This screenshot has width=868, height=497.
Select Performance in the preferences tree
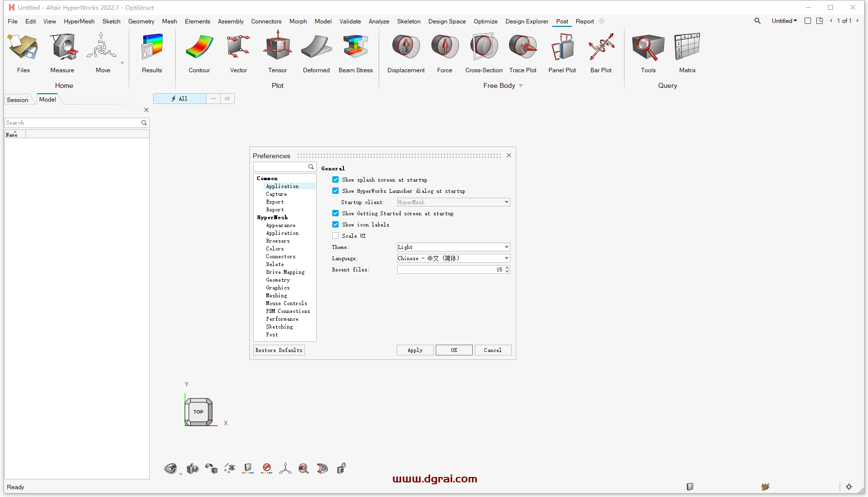coord(282,319)
